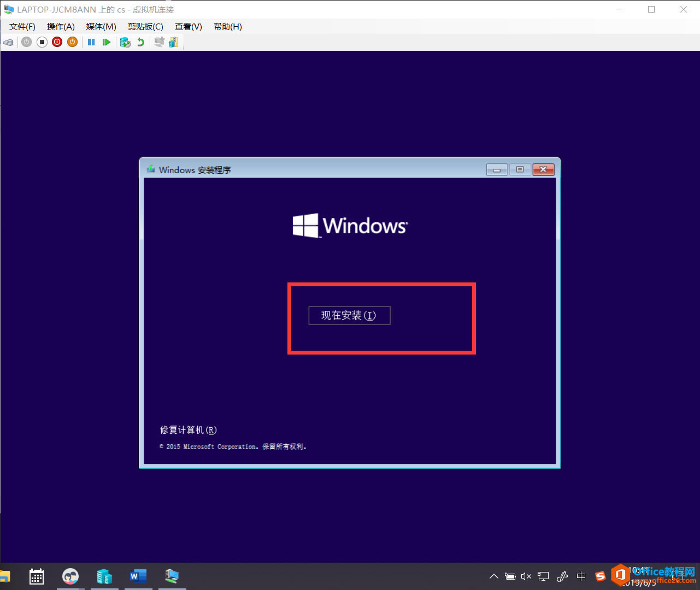
Task: Maximize the Windows 安装程序 dialog
Action: 520,170
